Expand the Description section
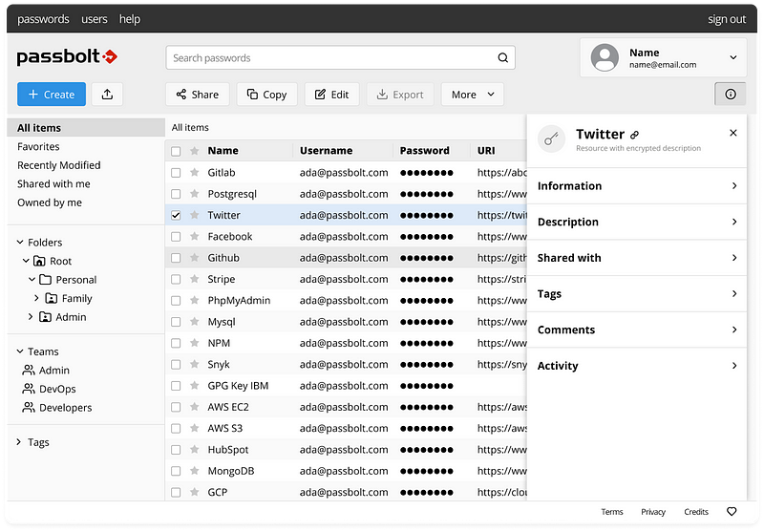Image resolution: width=764 pixels, height=532 pixels. pyautogui.click(x=636, y=222)
